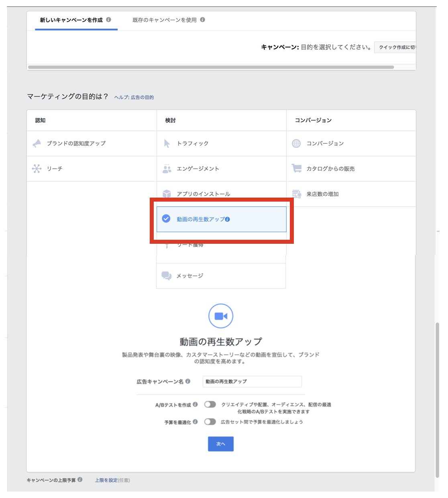Pick the カタログからの販売 objective
The width and height of the screenshot is (448, 498).
point(351,169)
